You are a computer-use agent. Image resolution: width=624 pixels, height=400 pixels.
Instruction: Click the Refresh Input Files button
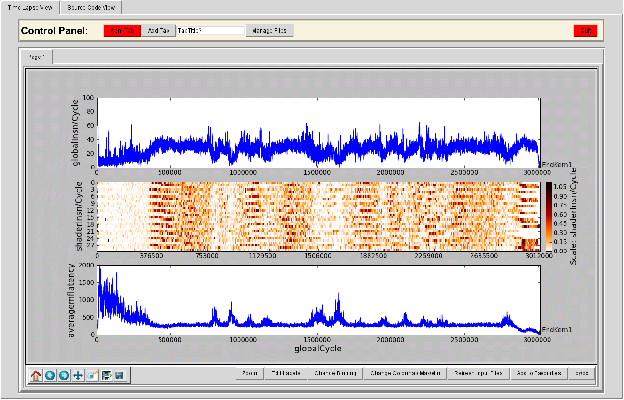pos(479,373)
